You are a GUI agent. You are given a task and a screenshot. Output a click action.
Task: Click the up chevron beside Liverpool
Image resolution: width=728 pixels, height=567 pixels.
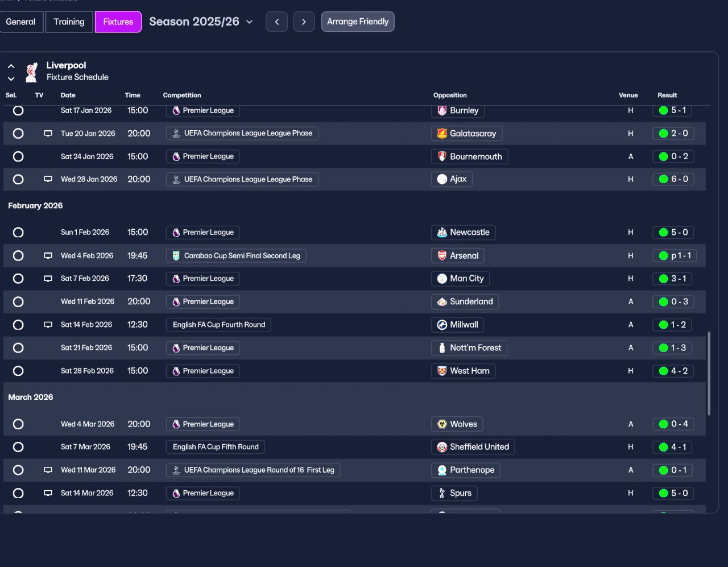[x=11, y=67]
